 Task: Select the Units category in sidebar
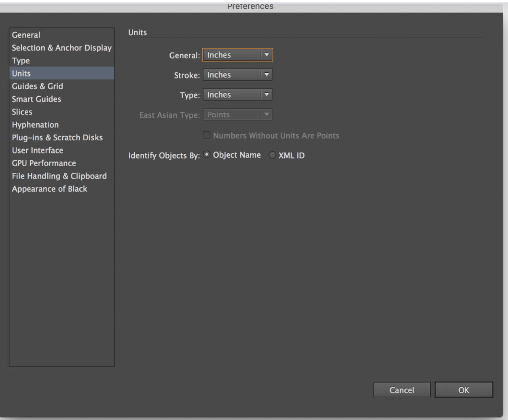(61, 73)
